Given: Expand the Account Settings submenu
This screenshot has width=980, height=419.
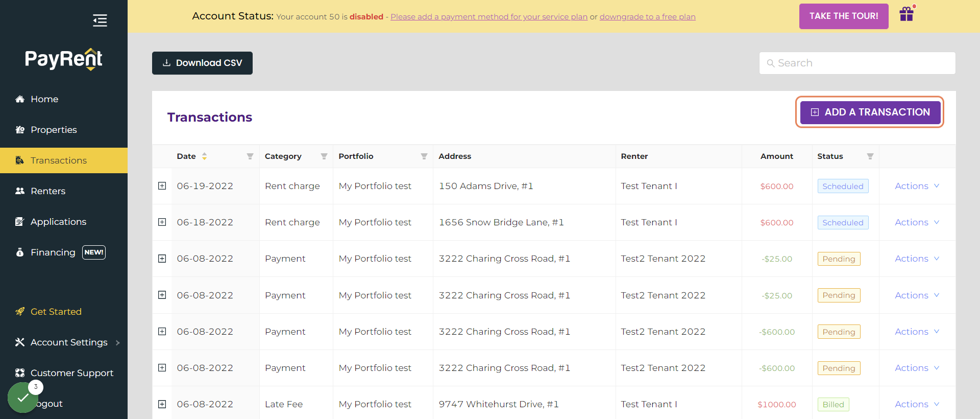Looking at the screenshot, I should 64,342.
